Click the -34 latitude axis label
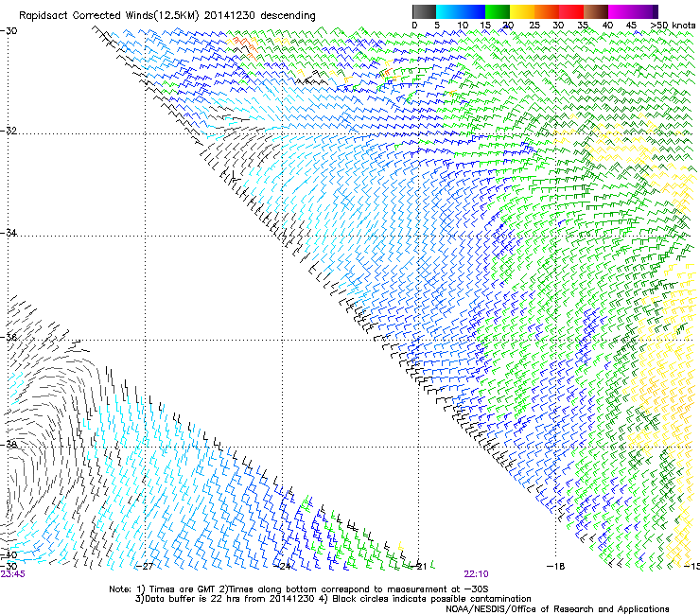 9,233
